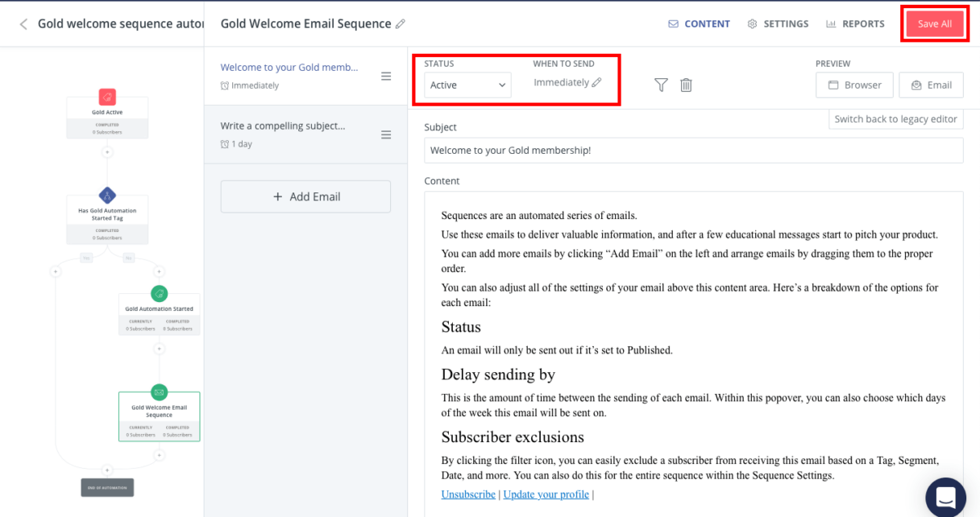Go back using the left arrow

point(23,24)
